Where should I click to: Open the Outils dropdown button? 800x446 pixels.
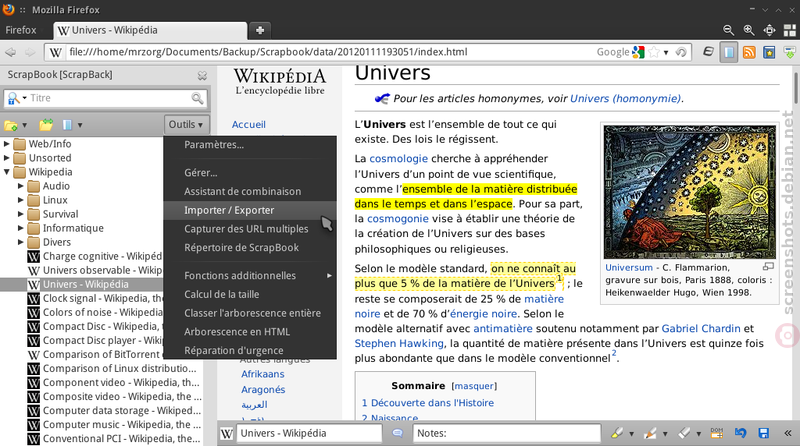click(186, 125)
